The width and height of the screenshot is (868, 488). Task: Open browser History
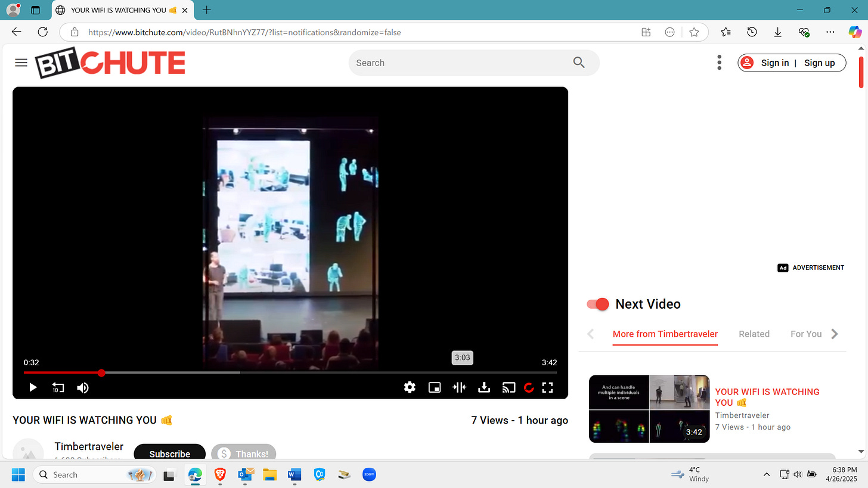(752, 32)
